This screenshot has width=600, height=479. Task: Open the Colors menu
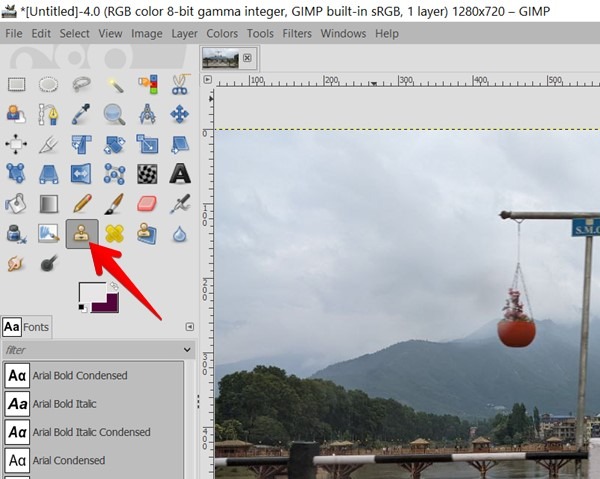click(222, 34)
